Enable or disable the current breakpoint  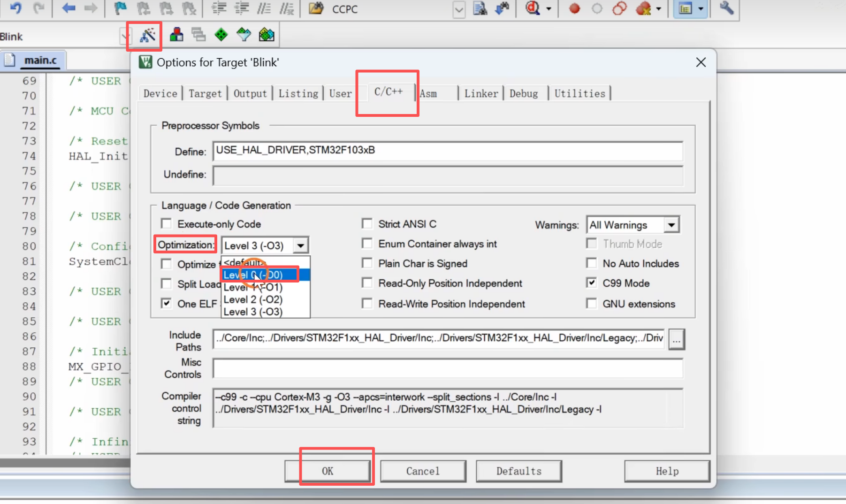597,8
